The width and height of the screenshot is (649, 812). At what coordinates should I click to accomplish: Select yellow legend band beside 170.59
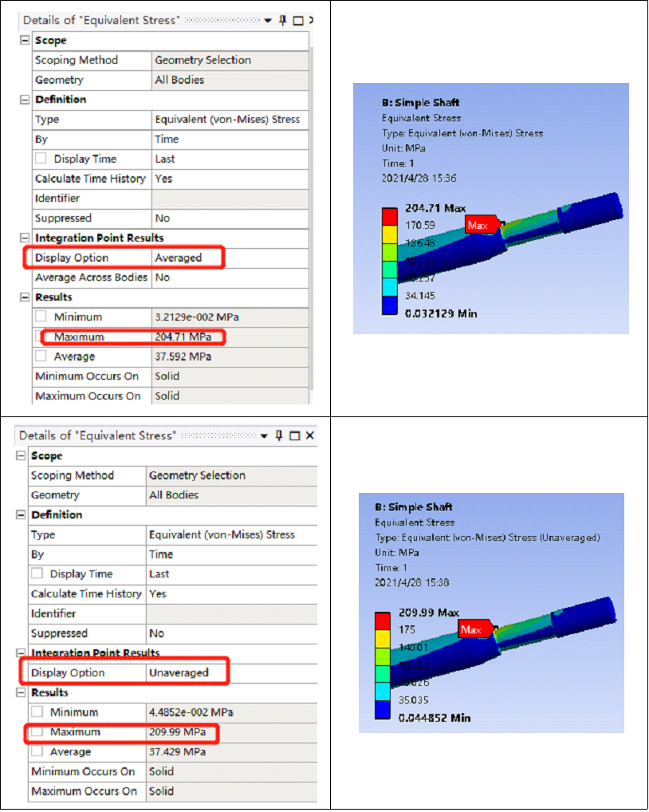pyautogui.click(x=390, y=234)
